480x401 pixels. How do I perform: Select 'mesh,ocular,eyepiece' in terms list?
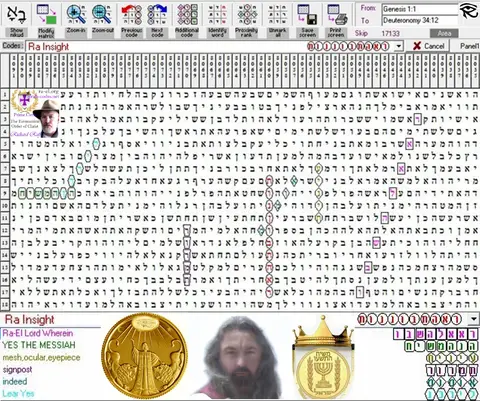(41, 358)
